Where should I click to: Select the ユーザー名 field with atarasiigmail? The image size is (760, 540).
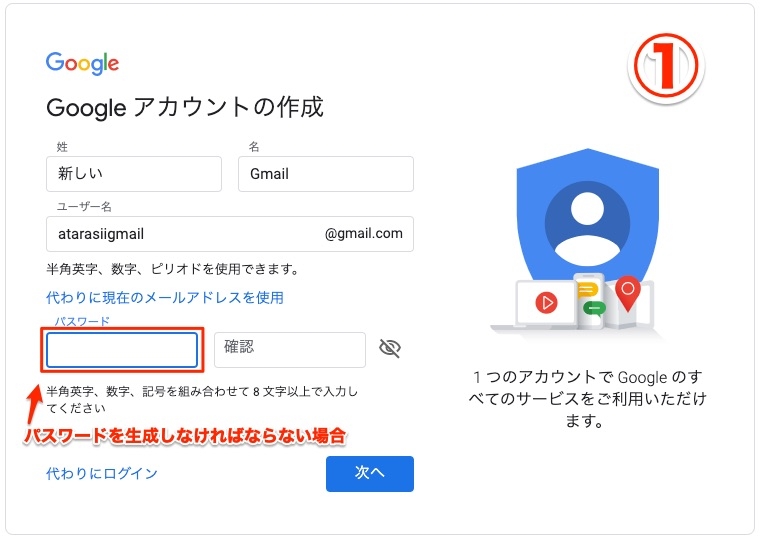(x=180, y=234)
